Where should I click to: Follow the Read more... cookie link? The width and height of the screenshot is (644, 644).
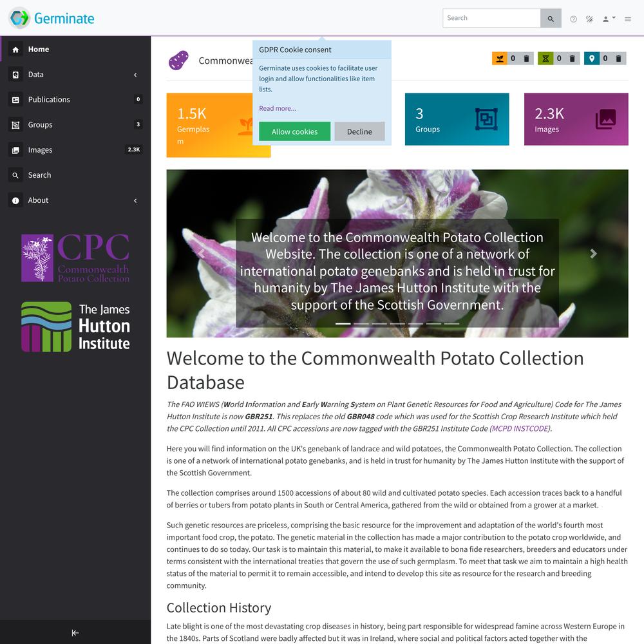(x=277, y=108)
